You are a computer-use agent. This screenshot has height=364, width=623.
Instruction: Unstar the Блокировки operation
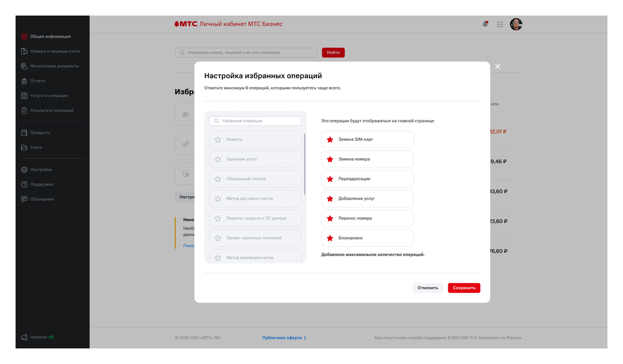(x=330, y=238)
